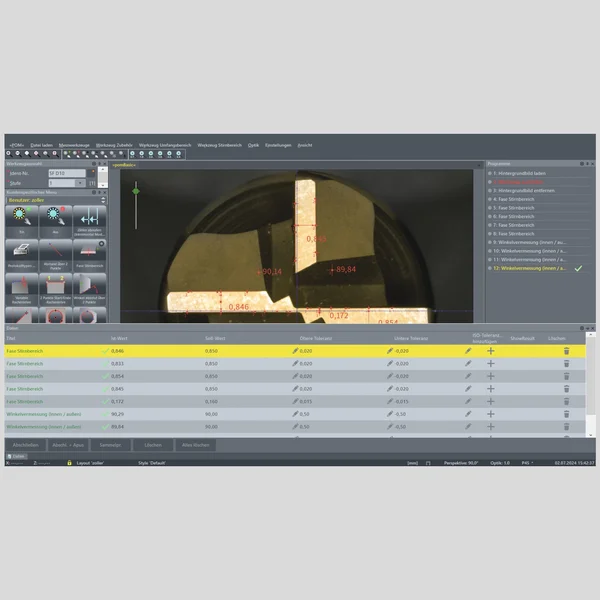600x600 pixels.
Task: Select program step '1: Hintergrundbild laden'
Action: [525, 173]
